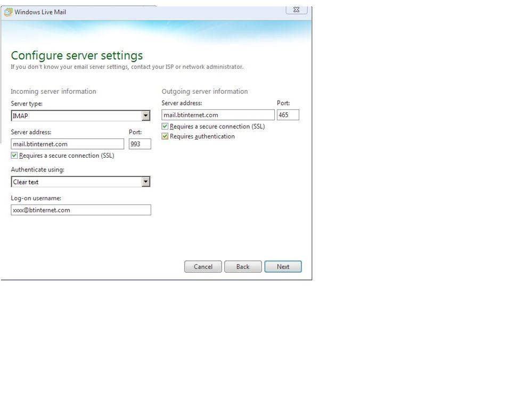Click the outgoing port 465 field
Screen dimensions: 532x399
tap(288, 115)
